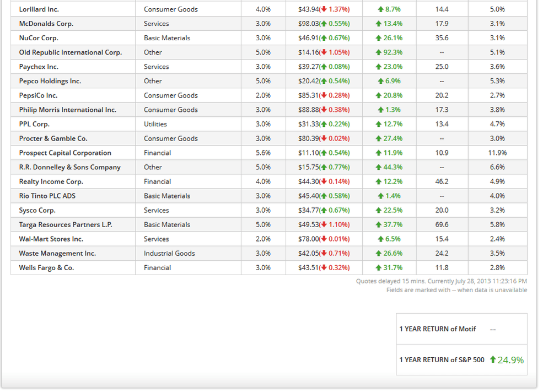Image resolution: width=543 pixels, height=392 pixels.
Task: Click Sysco Corp. company name
Action: tap(37, 211)
